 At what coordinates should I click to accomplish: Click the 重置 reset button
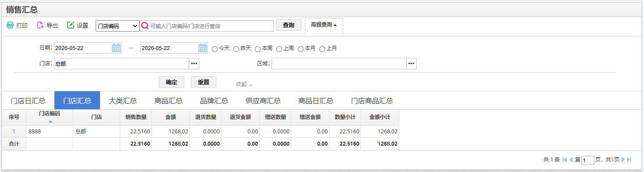pos(204,82)
